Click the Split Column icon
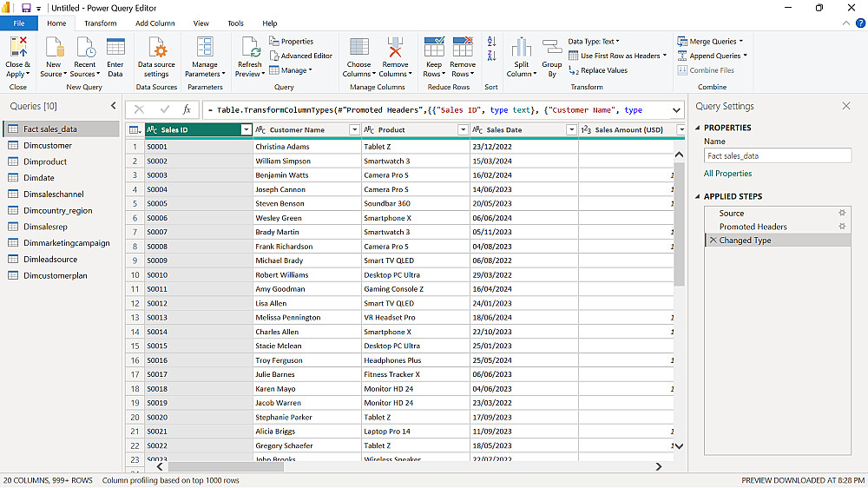This screenshot has height=488, width=868. 521,48
